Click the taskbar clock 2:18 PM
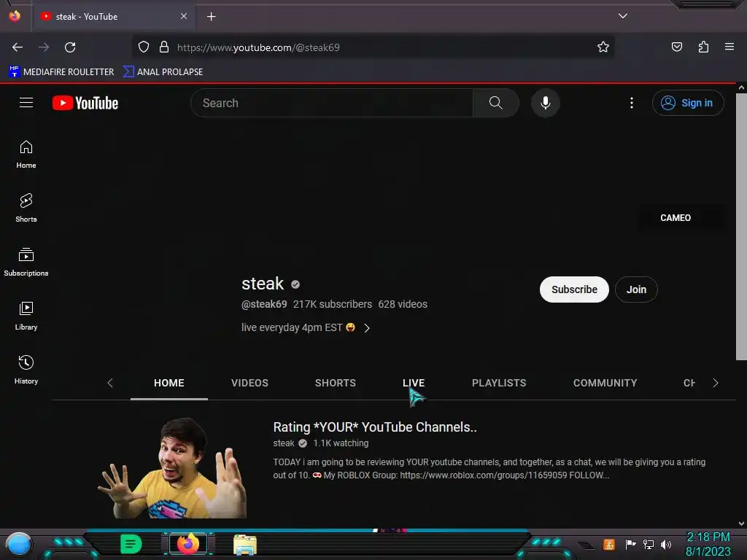Viewport: 747px width, 560px height. click(708, 537)
